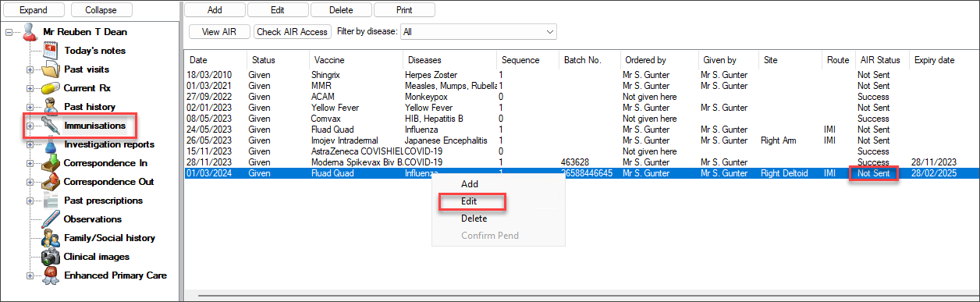Screen dimensions: 980x302
Task: Click the Expand button above the tree
Action: (x=34, y=10)
